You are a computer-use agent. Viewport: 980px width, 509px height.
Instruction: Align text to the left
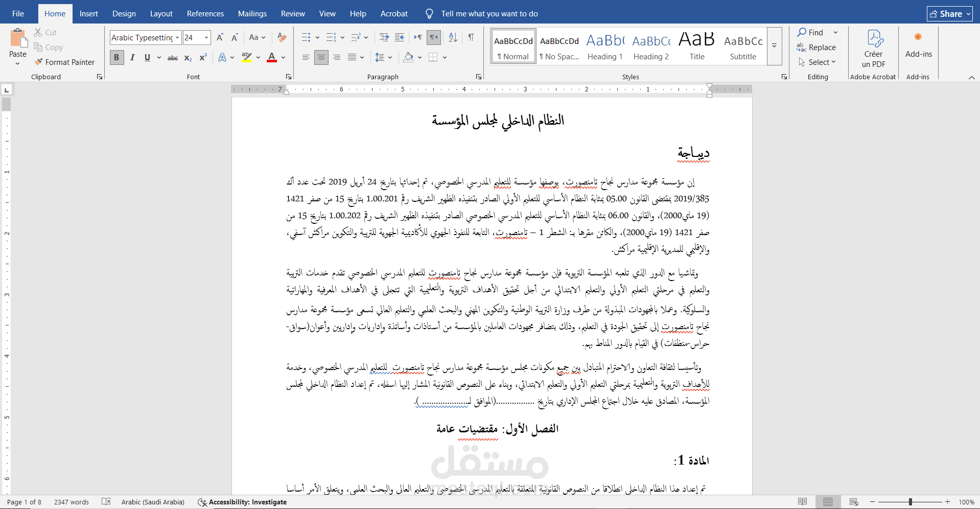click(306, 57)
